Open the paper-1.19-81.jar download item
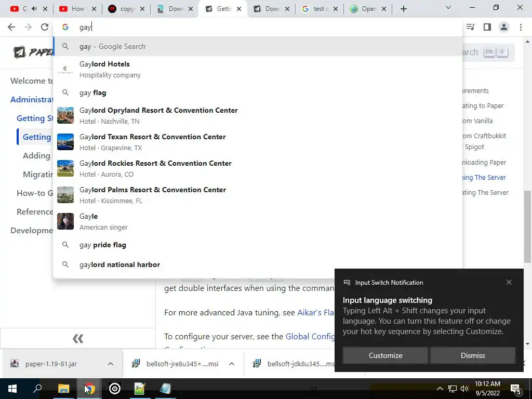The image size is (532, 399). click(x=51, y=364)
